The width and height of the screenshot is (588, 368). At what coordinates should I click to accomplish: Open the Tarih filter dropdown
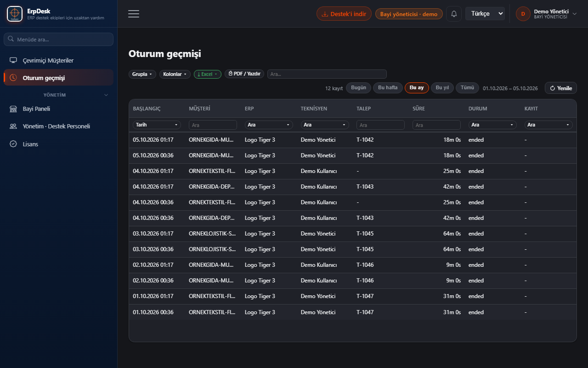coord(157,125)
